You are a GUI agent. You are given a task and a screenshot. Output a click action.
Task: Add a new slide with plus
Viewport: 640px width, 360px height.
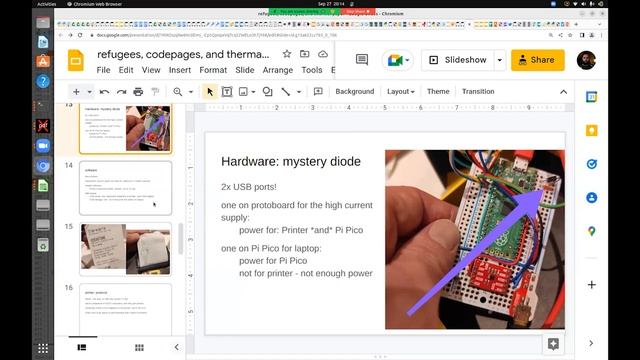[76, 92]
